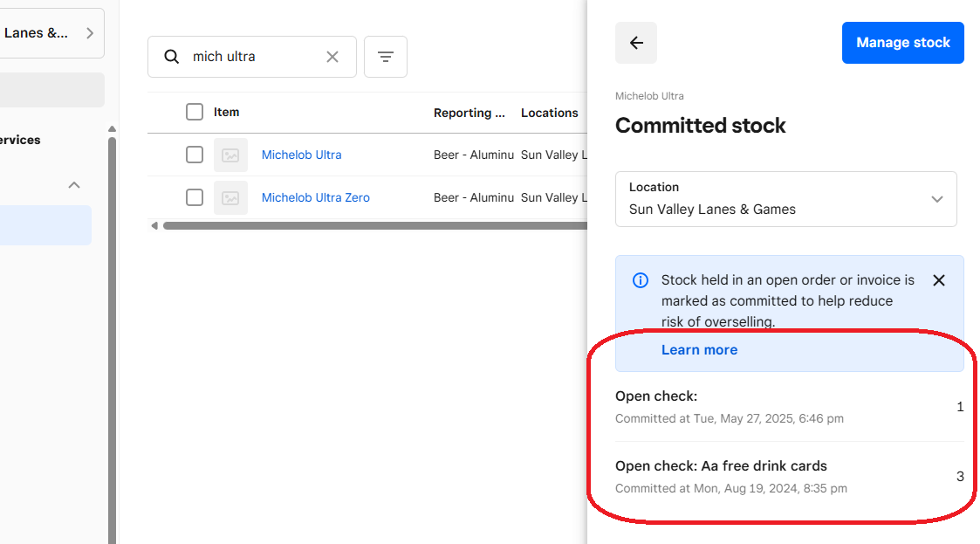The image size is (980, 544).
Task: Click the horizontal table scrollbar
Action: (374, 226)
